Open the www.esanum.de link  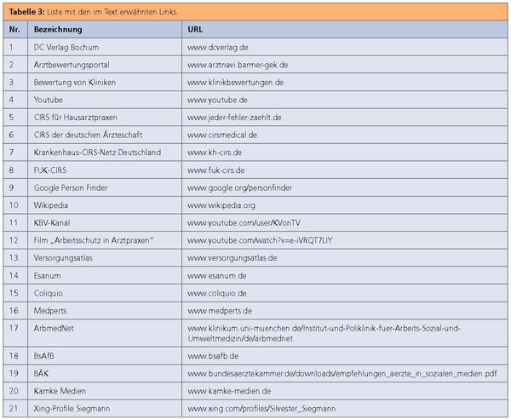216,275
